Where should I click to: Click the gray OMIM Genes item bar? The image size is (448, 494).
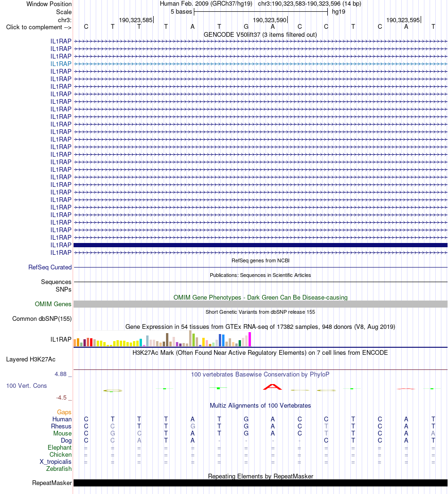(260, 304)
